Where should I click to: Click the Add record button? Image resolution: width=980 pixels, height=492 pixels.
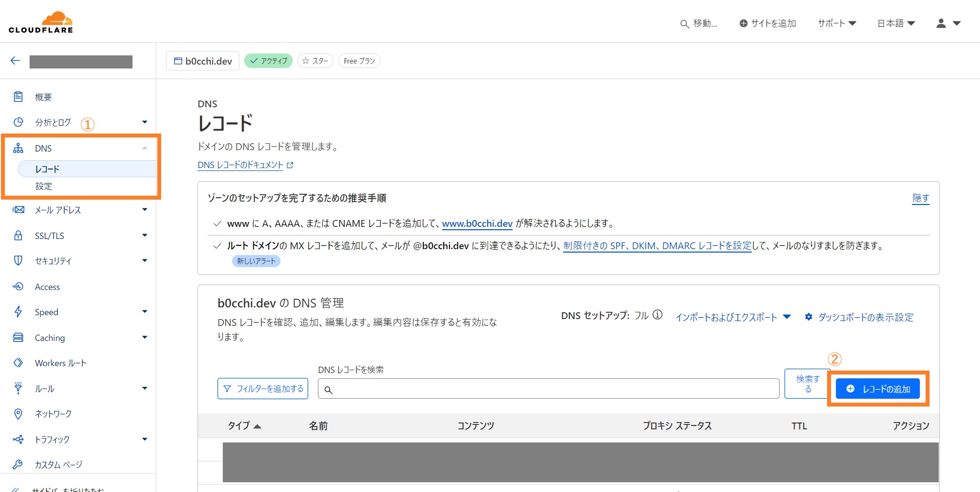point(878,389)
